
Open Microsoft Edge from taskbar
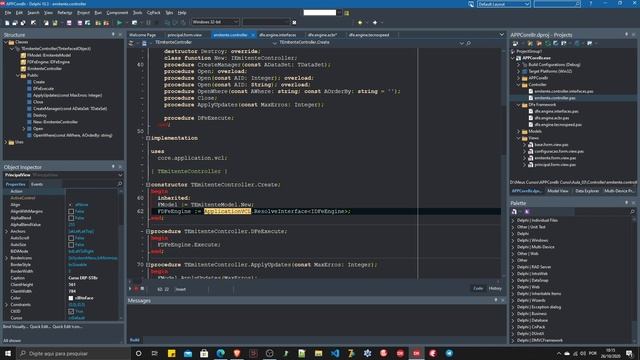(220, 353)
